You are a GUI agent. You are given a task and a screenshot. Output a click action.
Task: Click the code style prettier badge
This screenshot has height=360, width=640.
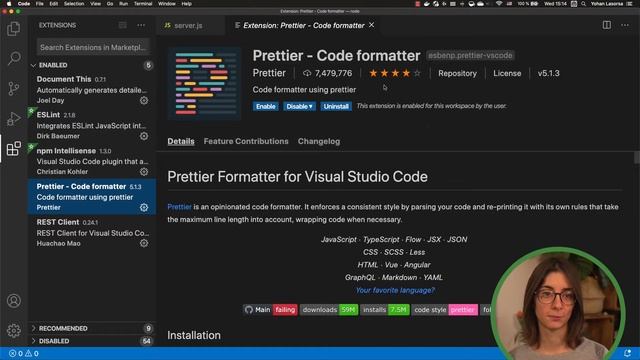pos(444,310)
